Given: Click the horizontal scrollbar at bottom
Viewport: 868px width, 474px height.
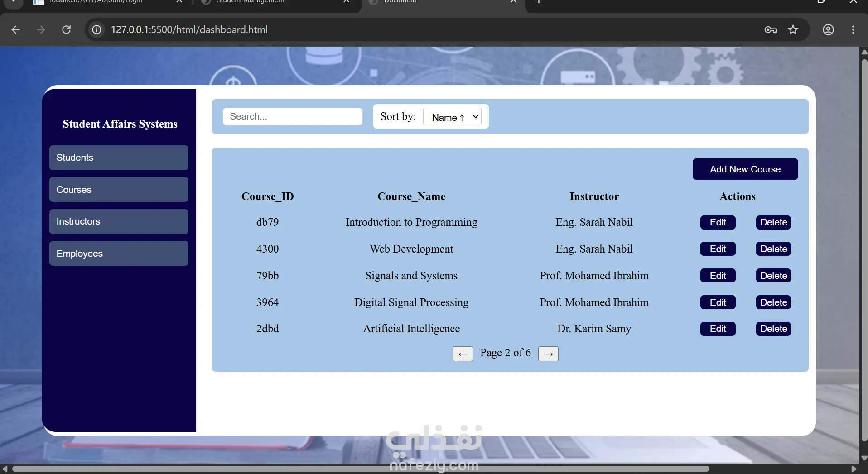Looking at the screenshot, I should pyautogui.click(x=361, y=469).
